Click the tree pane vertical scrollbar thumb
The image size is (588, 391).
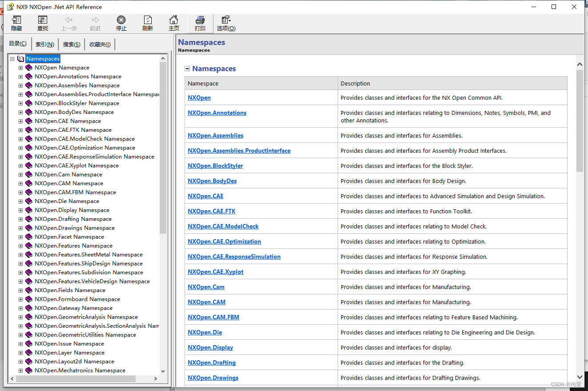(x=163, y=147)
